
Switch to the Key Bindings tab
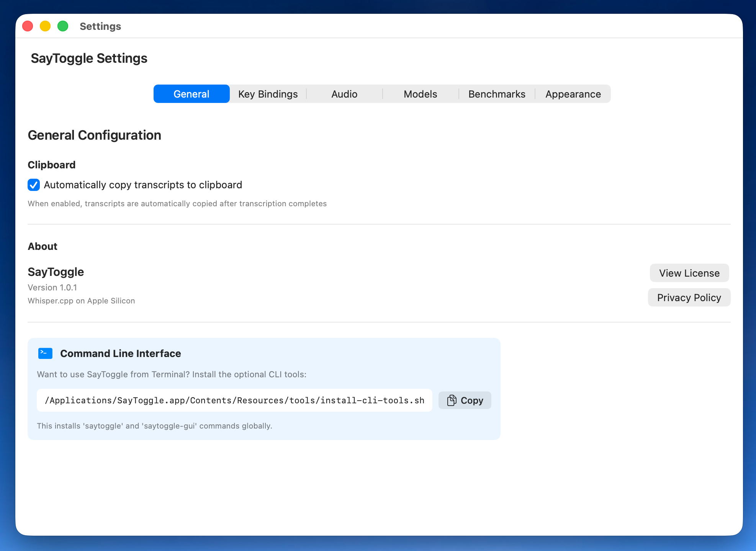coord(268,94)
